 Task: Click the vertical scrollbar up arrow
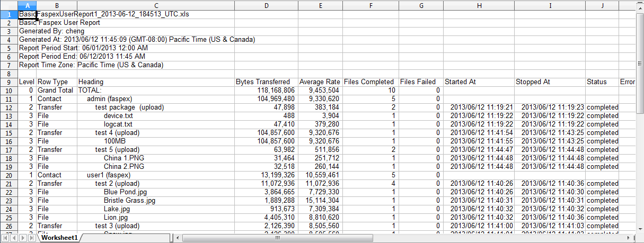[640, 5]
